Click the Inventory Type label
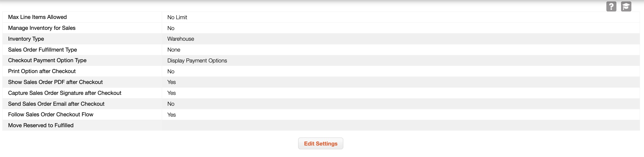 (x=26, y=39)
